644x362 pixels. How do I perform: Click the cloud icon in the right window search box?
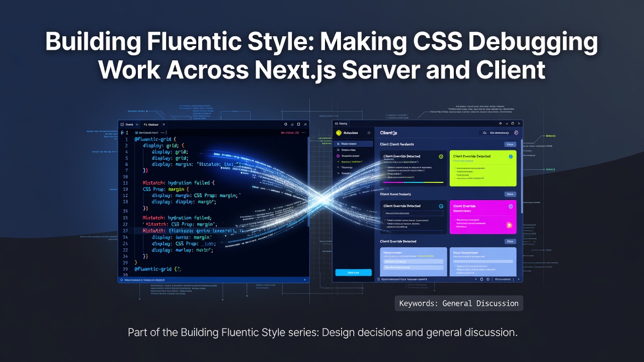pyautogui.click(x=484, y=133)
